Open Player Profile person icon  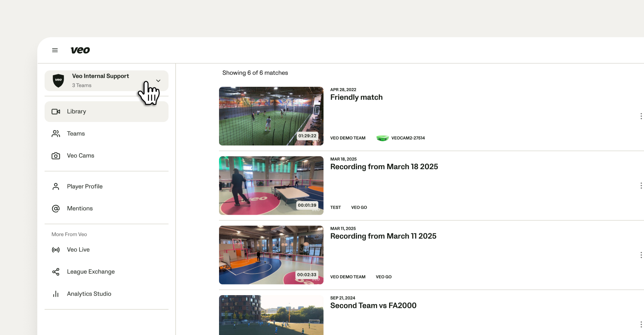click(56, 187)
